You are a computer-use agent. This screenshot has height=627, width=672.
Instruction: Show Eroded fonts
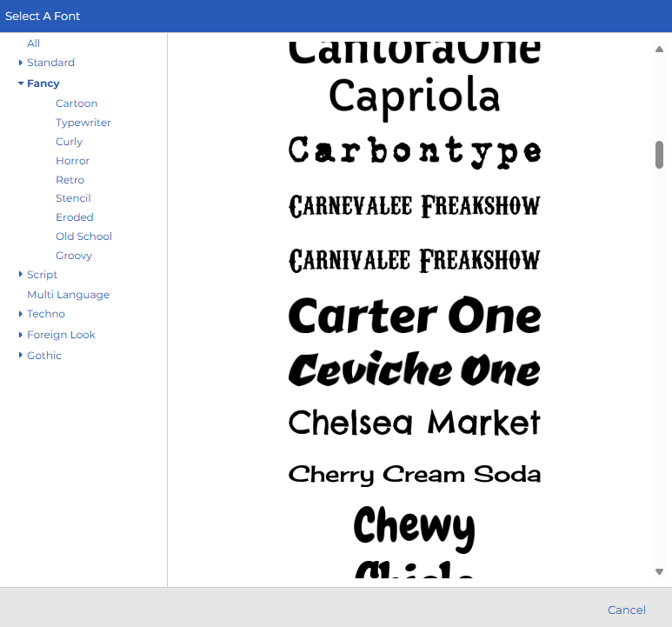pos(75,217)
